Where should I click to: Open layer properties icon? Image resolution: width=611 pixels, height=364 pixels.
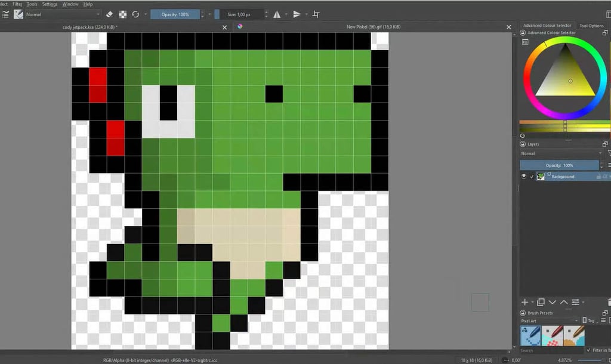pos(576,302)
